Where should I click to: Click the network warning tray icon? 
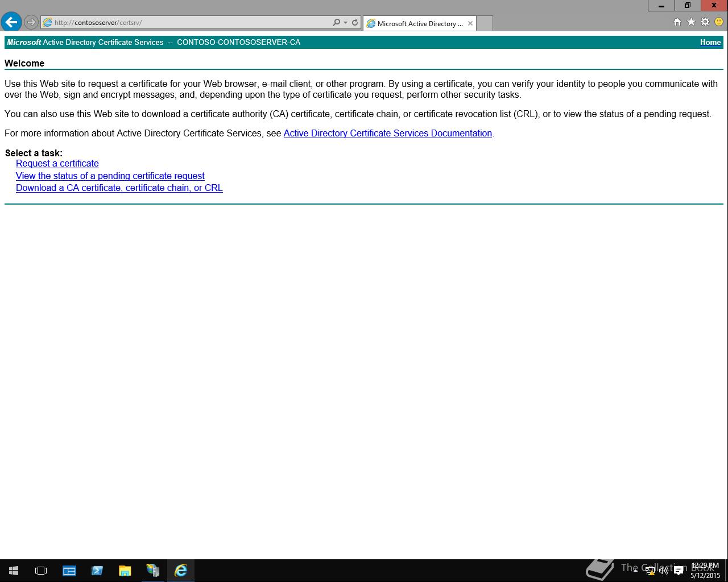click(650, 571)
